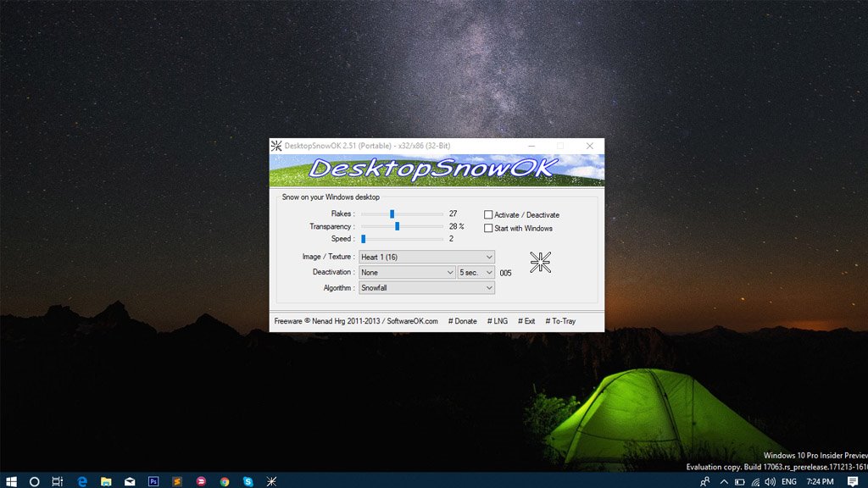Open Google Chrome from the taskbar
Screen dimensions: 868x488
click(x=224, y=481)
